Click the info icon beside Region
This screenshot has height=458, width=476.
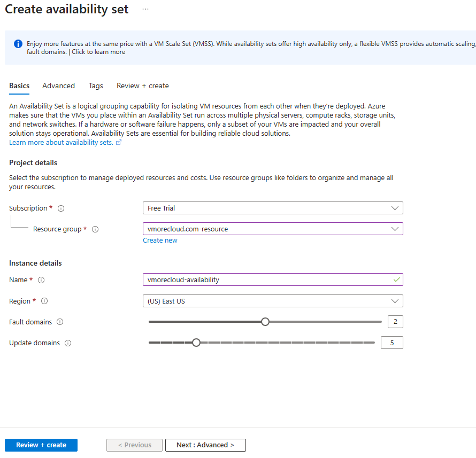(x=44, y=301)
